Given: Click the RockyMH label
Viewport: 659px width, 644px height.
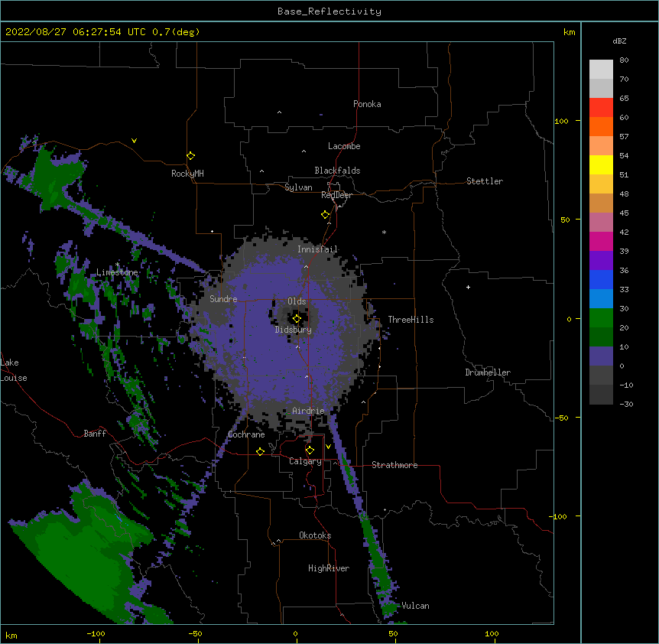Looking at the screenshot, I should (187, 174).
